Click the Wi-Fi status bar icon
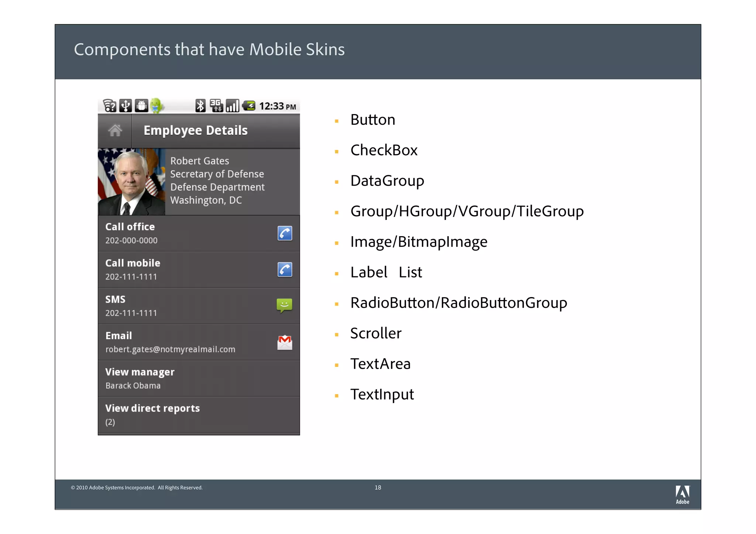756x534 pixels. (x=109, y=106)
